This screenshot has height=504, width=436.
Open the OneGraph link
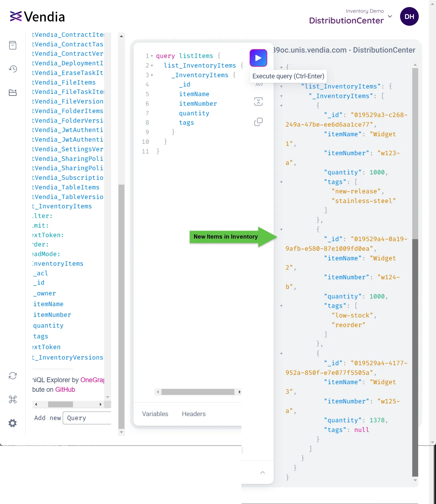[x=92, y=380]
